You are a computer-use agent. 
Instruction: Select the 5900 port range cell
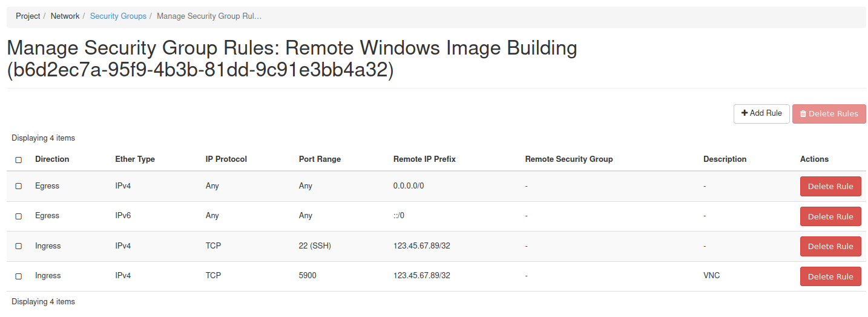(x=307, y=275)
